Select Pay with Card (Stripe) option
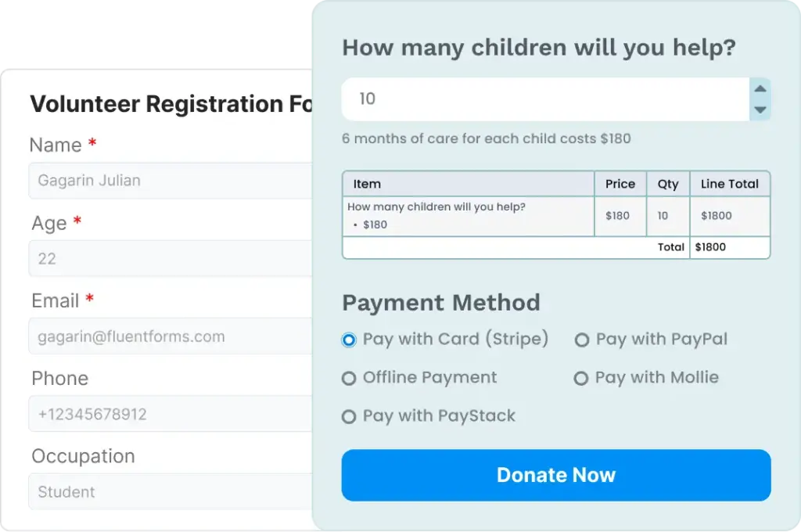This screenshot has height=532, width=801. point(349,340)
